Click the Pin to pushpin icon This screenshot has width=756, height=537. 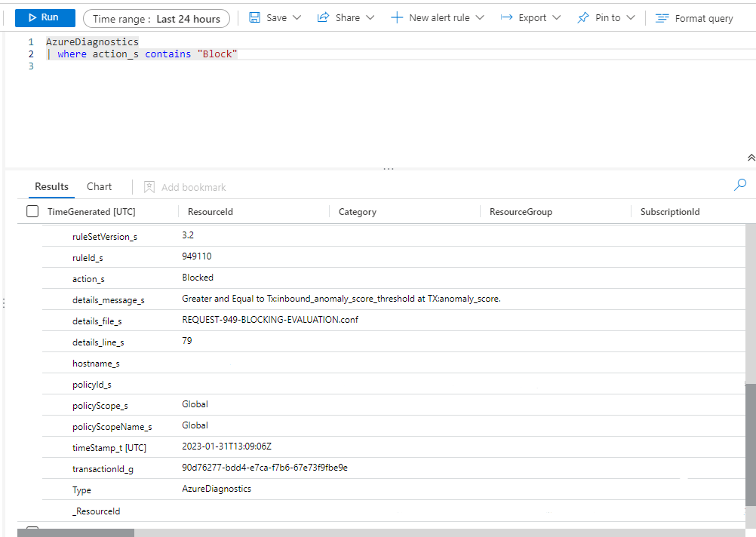pos(582,17)
